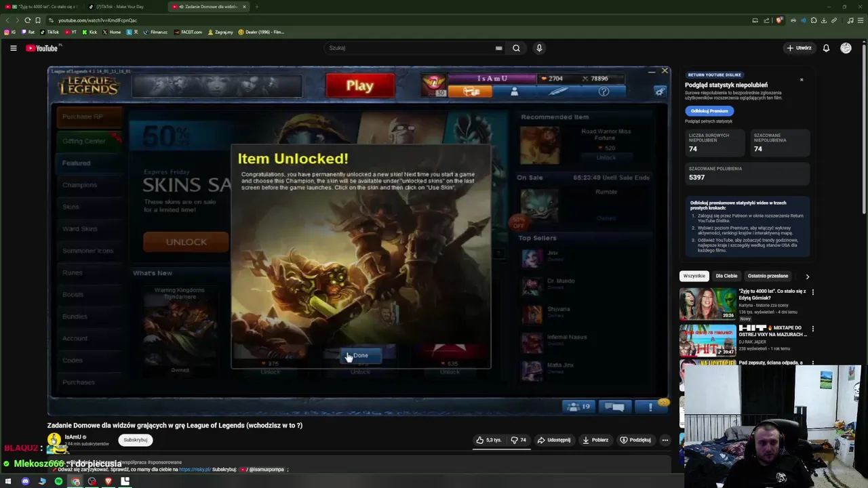Image resolution: width=868 pixels, height=488 pixels.
Task: Open the FACEIT.com bookmark
Action: [x=188, y=32]
